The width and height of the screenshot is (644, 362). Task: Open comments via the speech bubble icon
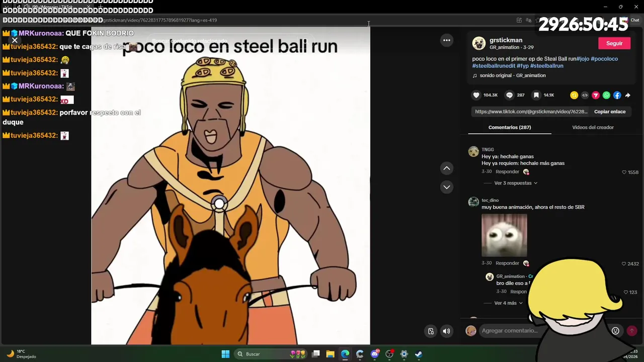(509, 95)
